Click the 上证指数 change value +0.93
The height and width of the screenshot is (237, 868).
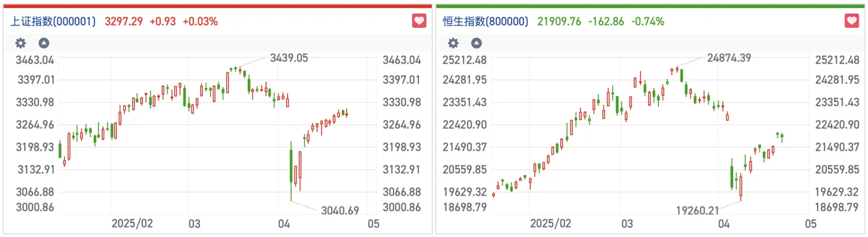tap(163, 21)
